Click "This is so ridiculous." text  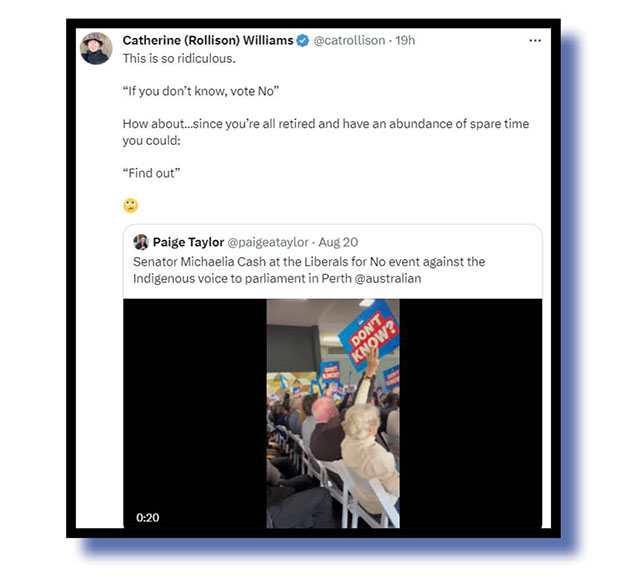coord(179,59)
